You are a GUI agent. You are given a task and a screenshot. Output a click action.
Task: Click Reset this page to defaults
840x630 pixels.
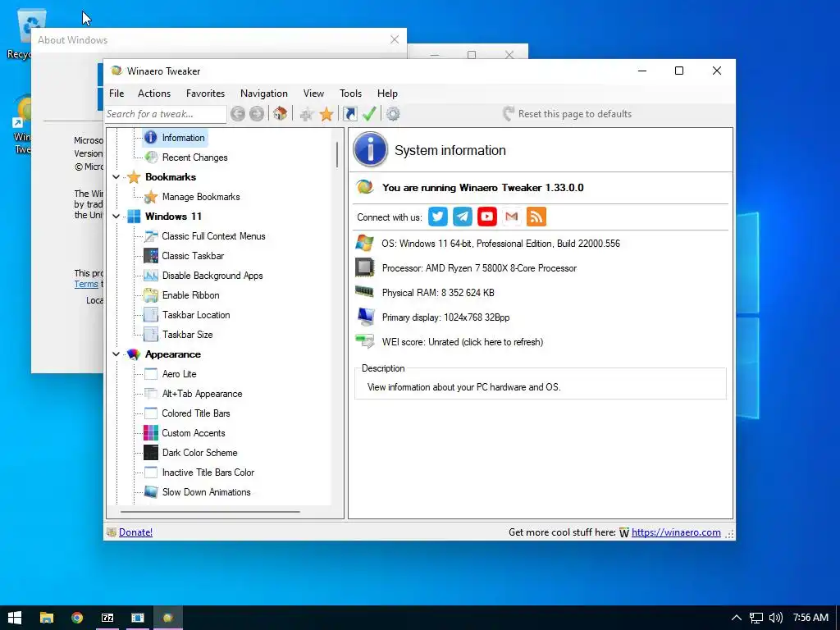[x=567, y=113]
